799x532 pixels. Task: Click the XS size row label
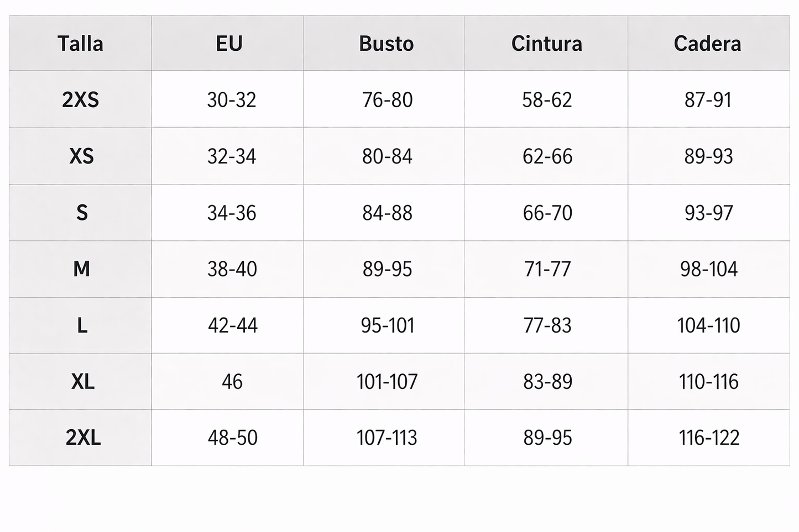point(80,156)
